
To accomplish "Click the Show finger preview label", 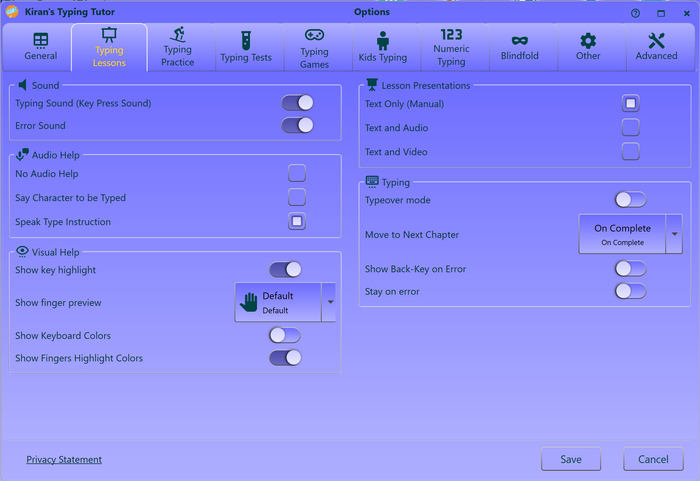I will tap(58, 303).
